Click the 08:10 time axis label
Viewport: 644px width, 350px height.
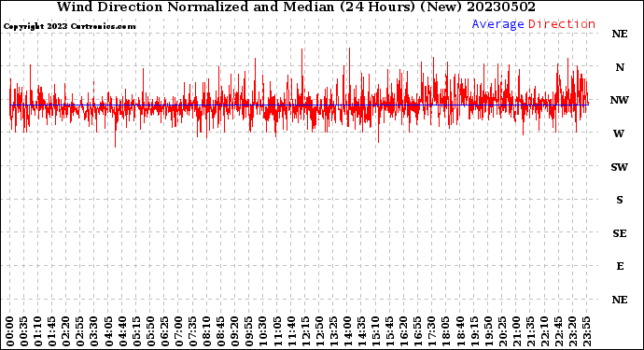[x=206, y=331]
